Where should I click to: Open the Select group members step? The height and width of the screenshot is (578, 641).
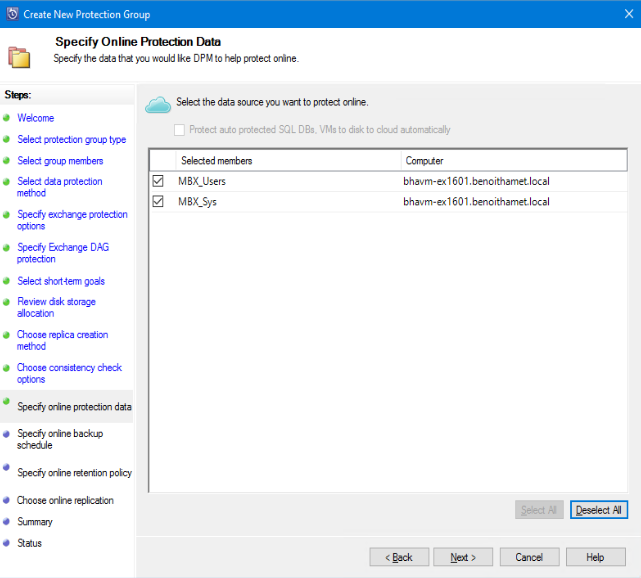60,161
